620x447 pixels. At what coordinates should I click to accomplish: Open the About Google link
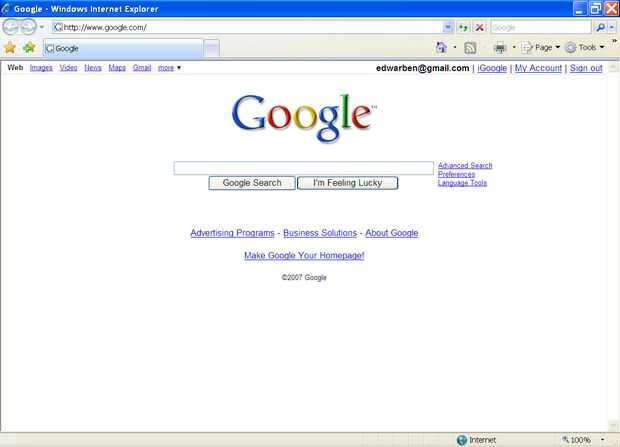391,233
